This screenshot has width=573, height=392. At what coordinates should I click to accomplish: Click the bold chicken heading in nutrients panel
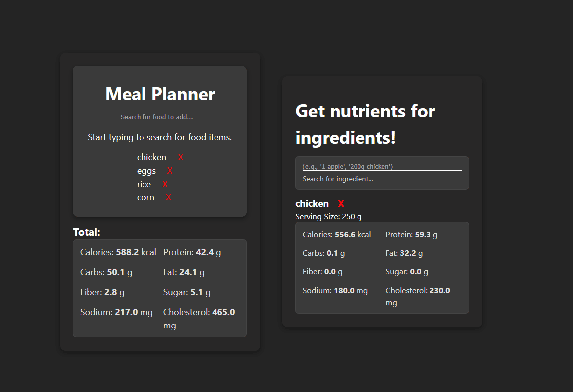(x=312, y=204)
